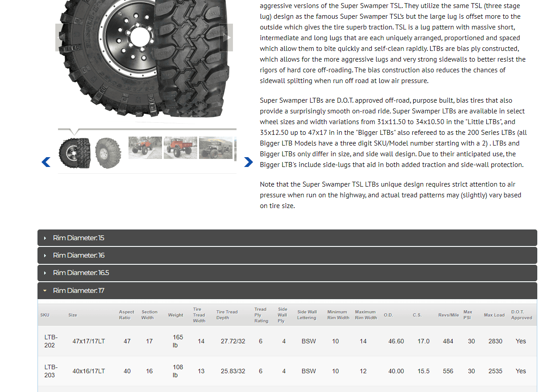Viewport: 552px width, 392px height.
Task: Open the red jeep on rocks thumbnail
Action: (x=145, y=148)
